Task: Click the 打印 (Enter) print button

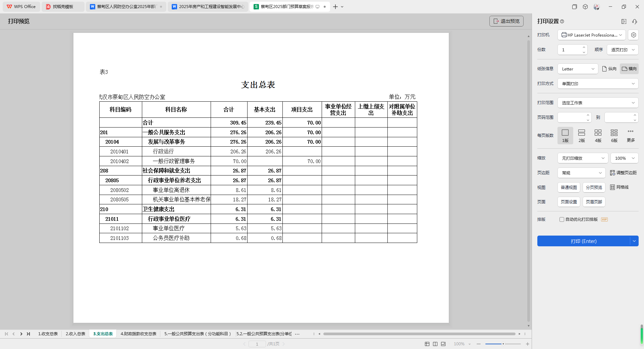Action: coord(584,241)
